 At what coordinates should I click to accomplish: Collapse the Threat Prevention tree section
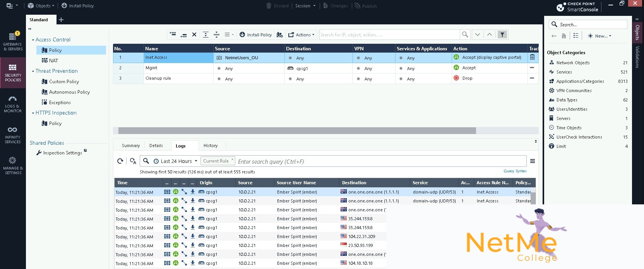pos(33,71)
